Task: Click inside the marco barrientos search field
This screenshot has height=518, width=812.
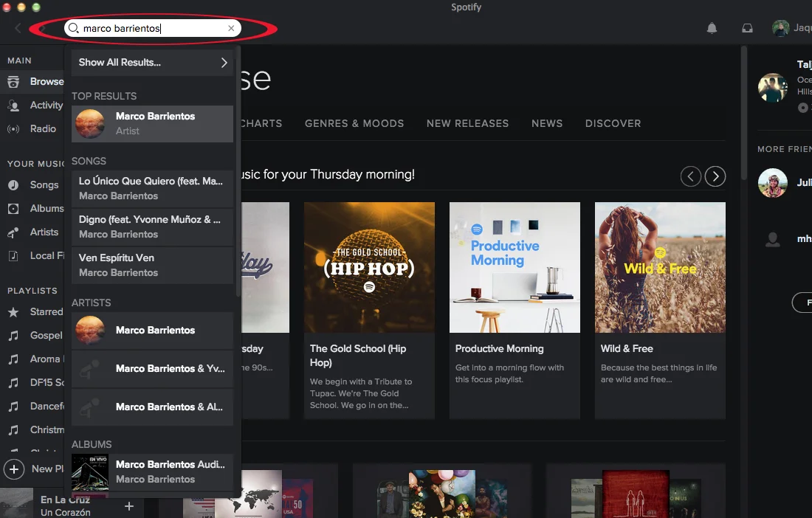Action: click(x=152, y=28)
